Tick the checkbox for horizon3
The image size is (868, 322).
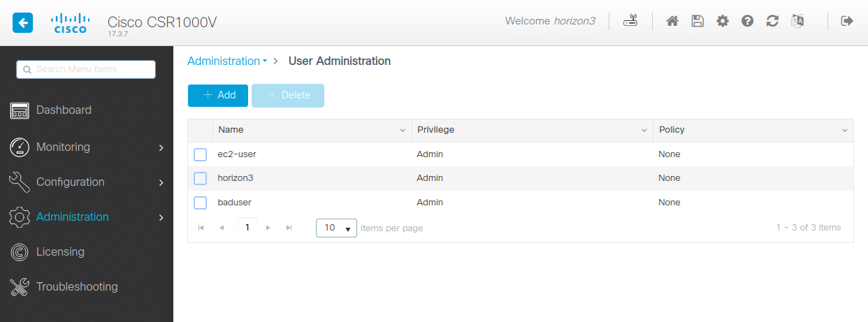201,178
